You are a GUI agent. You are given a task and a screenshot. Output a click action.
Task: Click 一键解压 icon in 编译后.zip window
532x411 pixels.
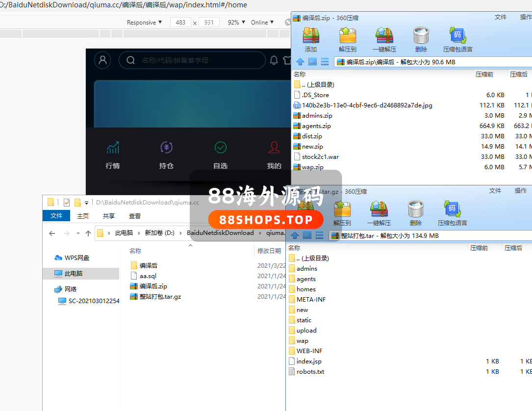click(384, 36)
